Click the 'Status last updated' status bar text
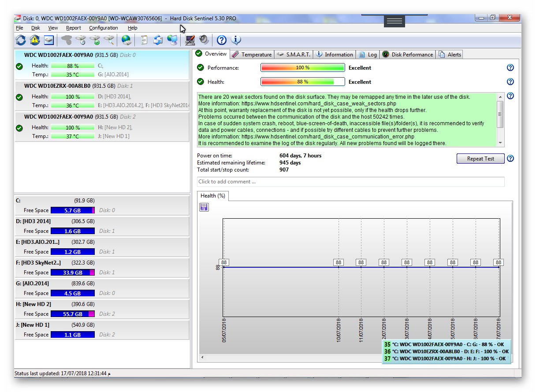Image resolution: width=536 pixels, height=392 pixels. click(62, 373)
